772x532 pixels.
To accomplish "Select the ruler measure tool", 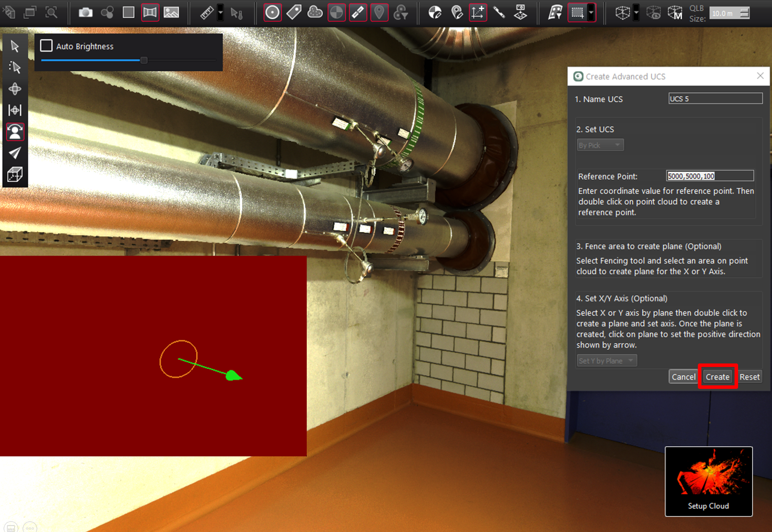I will [207, 12].
